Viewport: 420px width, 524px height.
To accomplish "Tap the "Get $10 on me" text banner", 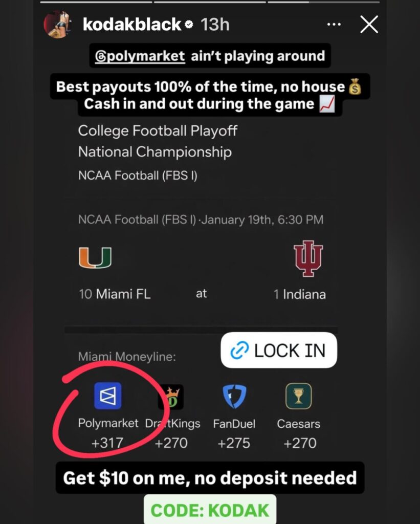I will [x=210, y=478].
